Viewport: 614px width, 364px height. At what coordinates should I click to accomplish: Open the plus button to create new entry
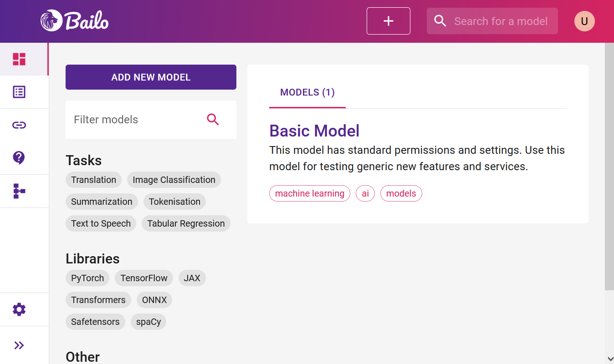pos(388,21)
